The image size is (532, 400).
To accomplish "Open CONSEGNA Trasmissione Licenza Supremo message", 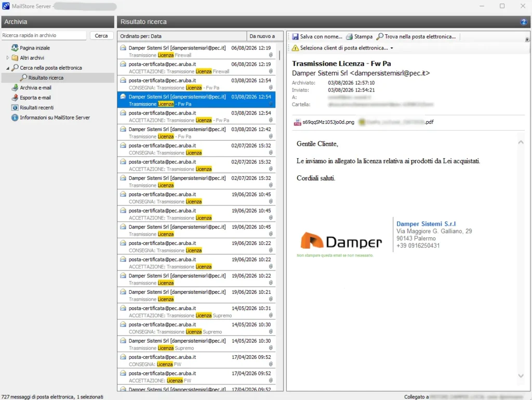I will pos(196,328).
